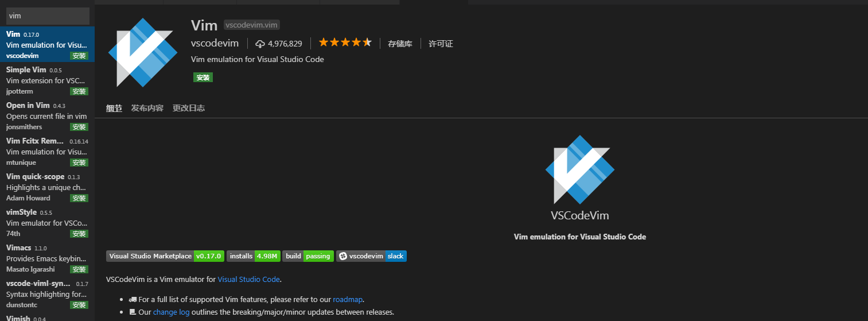Click the download count cloud icon

point(260,44)
